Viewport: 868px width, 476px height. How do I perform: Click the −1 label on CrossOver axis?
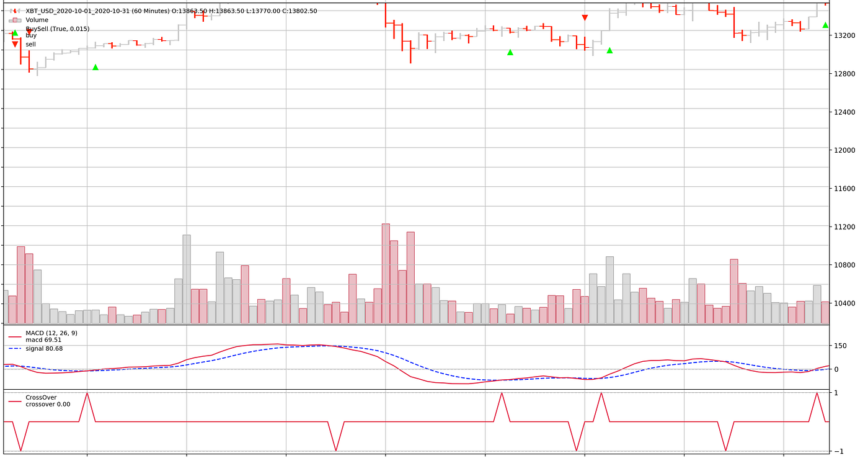pyautogui.click(x=838, y=451)
